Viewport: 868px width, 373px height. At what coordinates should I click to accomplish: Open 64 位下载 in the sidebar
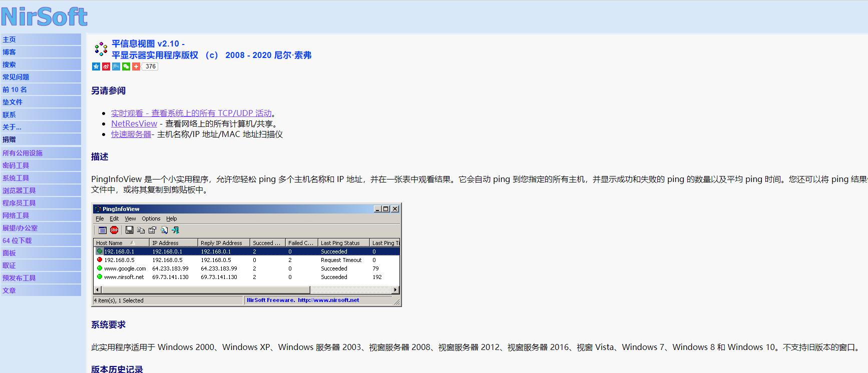[x=41, y=240]
